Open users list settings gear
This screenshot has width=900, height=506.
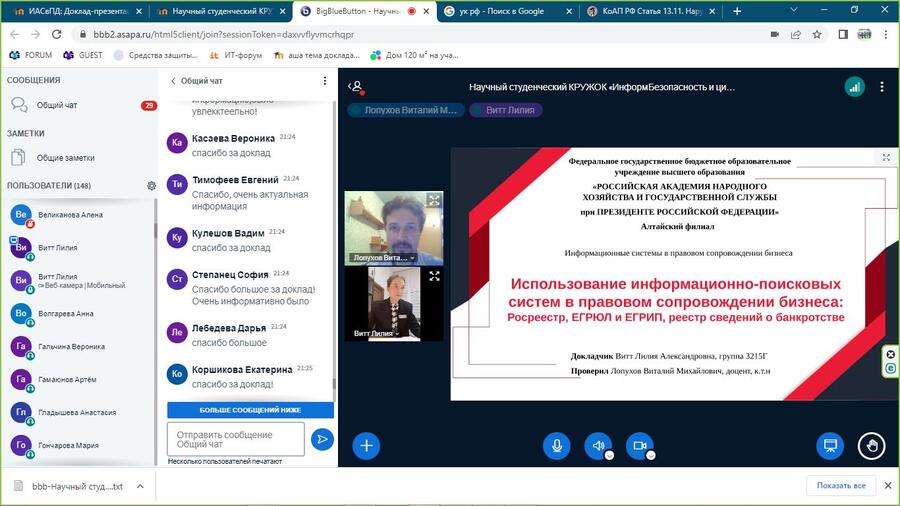tap(152, 186)
